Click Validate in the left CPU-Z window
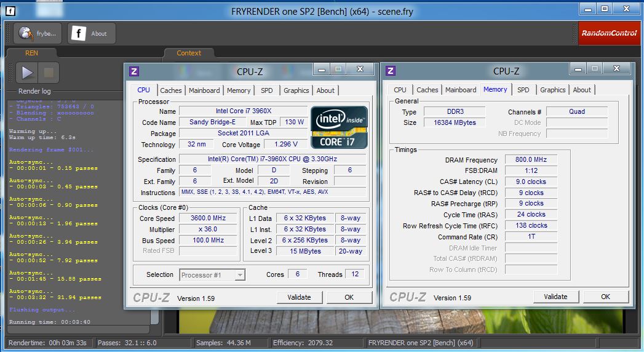Screen dimensions: 644x352 (299, 297)
